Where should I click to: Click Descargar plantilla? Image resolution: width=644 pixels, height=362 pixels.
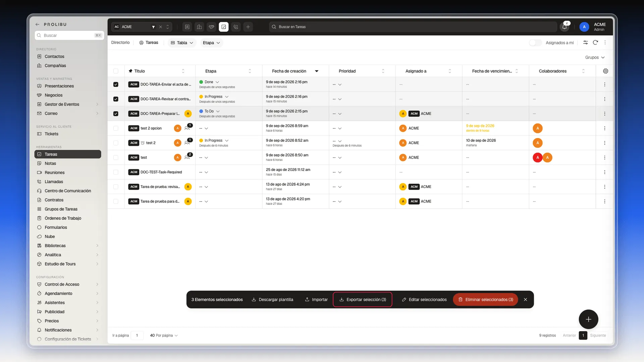point(272,300)
